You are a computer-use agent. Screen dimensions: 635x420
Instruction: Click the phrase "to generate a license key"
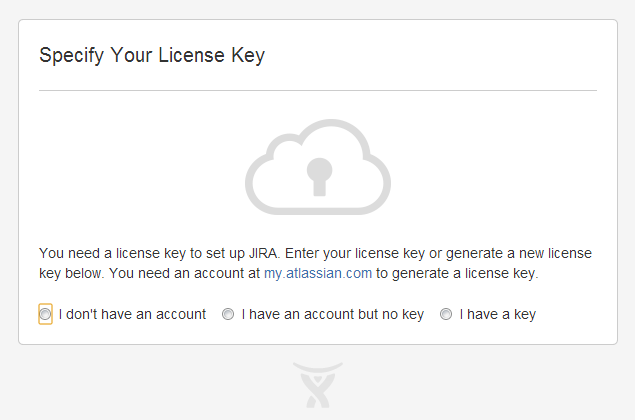457,273
